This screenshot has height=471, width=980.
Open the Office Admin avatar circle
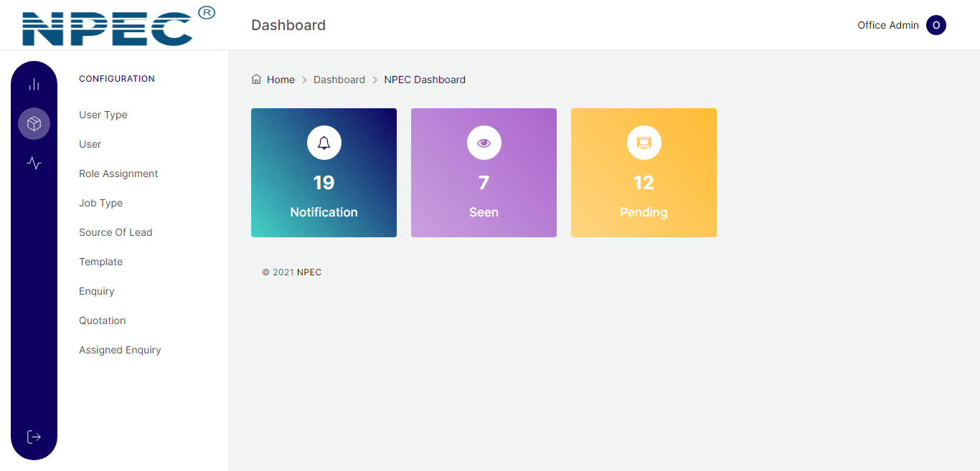coord(936,25)
